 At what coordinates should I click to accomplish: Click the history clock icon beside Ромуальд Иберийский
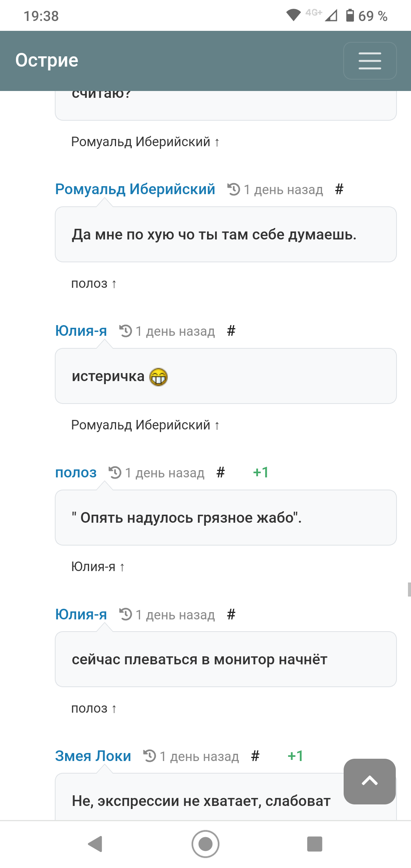coord(234,189)
